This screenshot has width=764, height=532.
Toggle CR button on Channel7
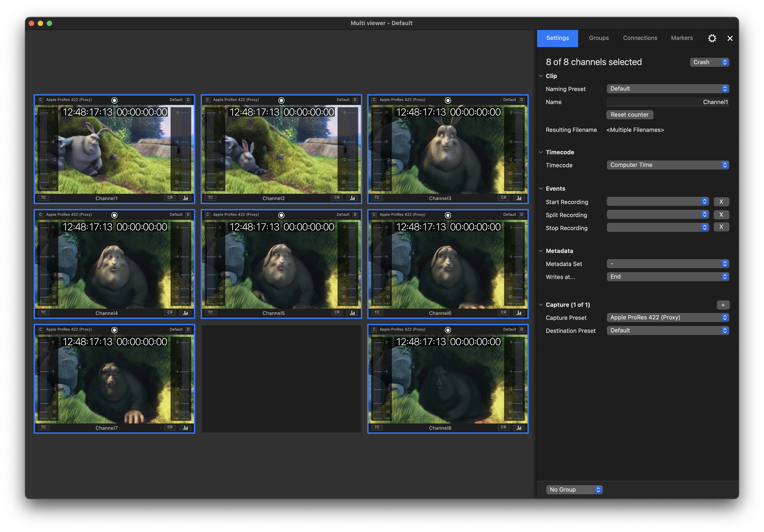coord(170,427)
